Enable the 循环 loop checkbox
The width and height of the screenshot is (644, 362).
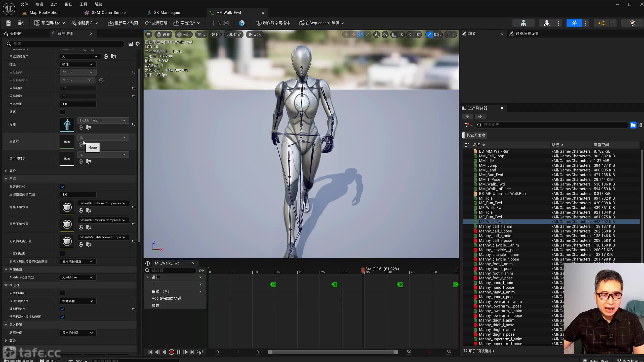click(x=62, y=112)
